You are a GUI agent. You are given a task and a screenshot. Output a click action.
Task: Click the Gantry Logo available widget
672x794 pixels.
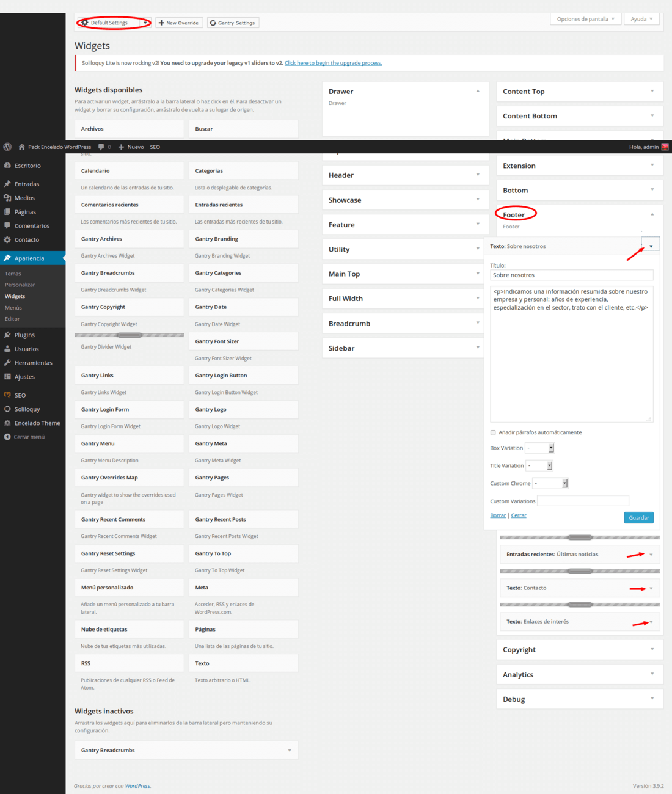coord(243,409)
